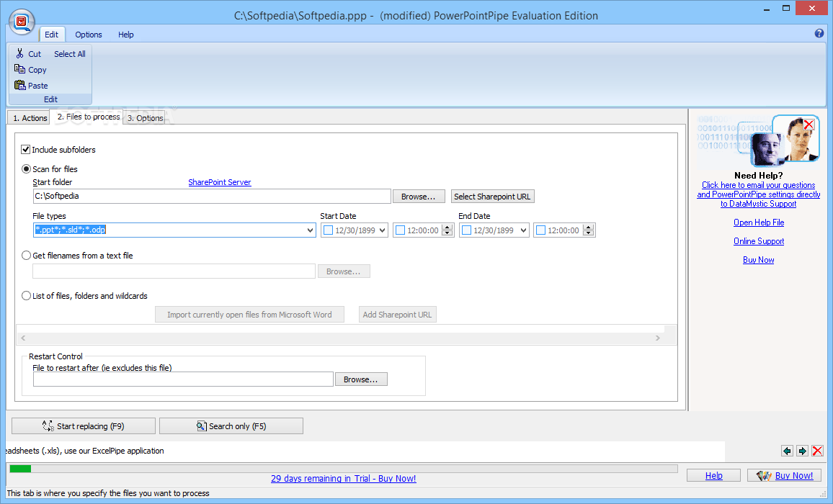The height and width of the screenshot is (504, 833).
Task: Click Select All in the Edit ribbon
Action: coord(70,53)
